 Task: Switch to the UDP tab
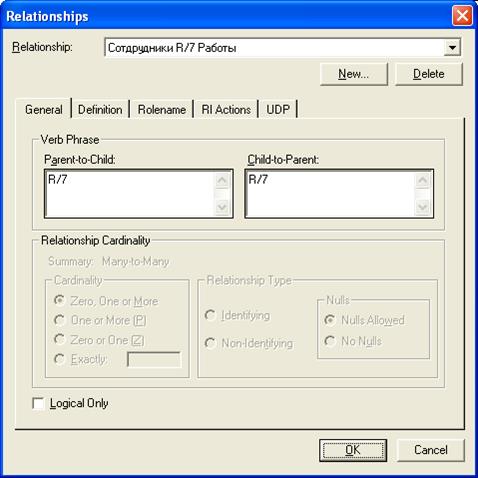[278, 109]
